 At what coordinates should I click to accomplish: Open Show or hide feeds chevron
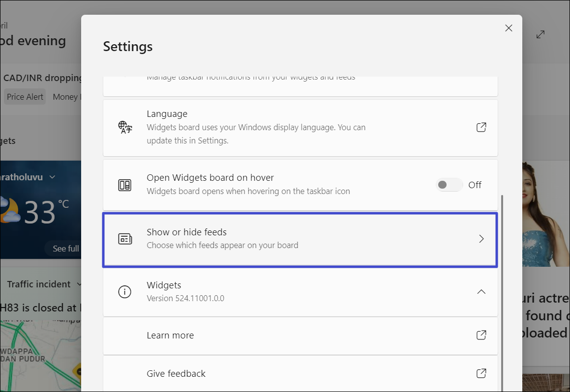(x=481, y=239)
